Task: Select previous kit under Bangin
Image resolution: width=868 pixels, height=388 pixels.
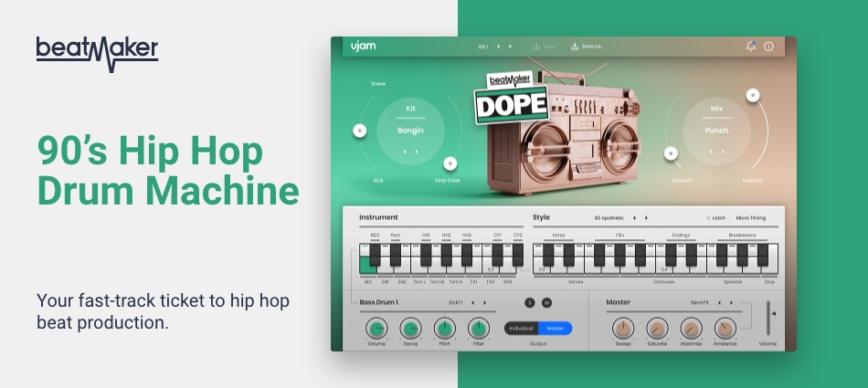Action: click(x=404, y=152)
